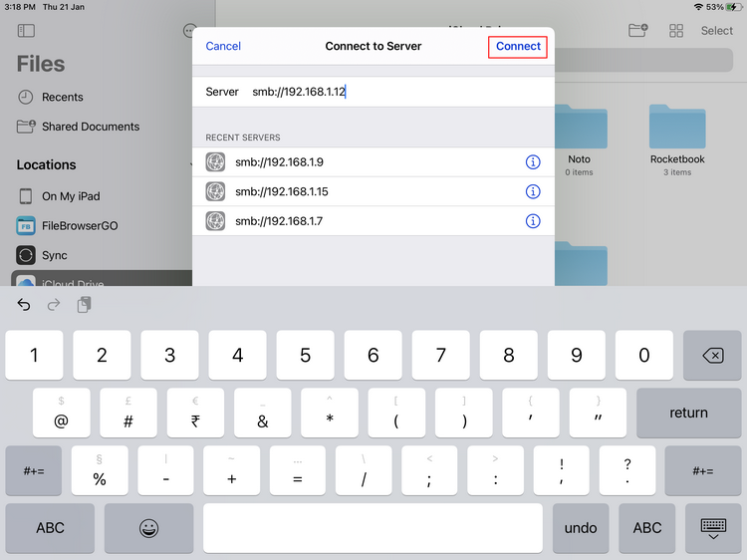Tap the rupee symbol key

point(195,413)
